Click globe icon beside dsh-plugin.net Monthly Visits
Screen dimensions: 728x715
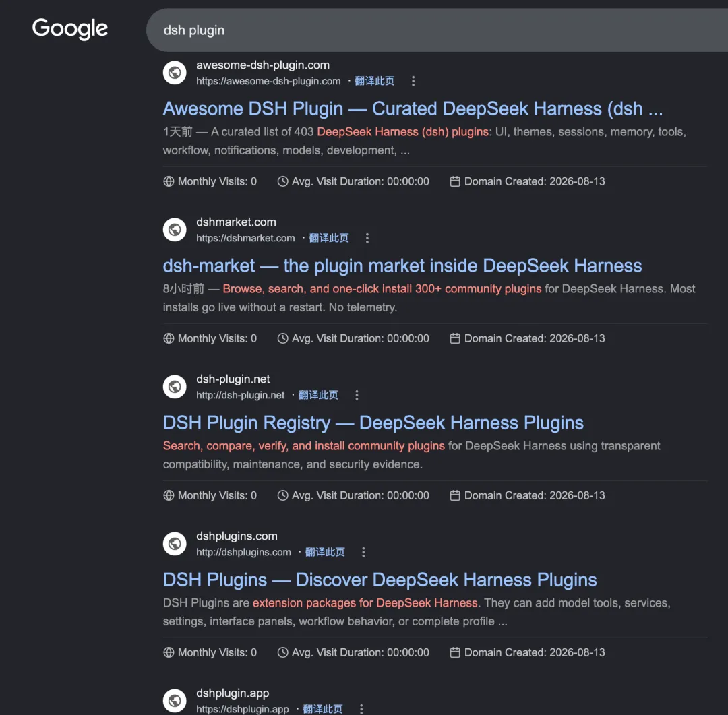[169, 495]
